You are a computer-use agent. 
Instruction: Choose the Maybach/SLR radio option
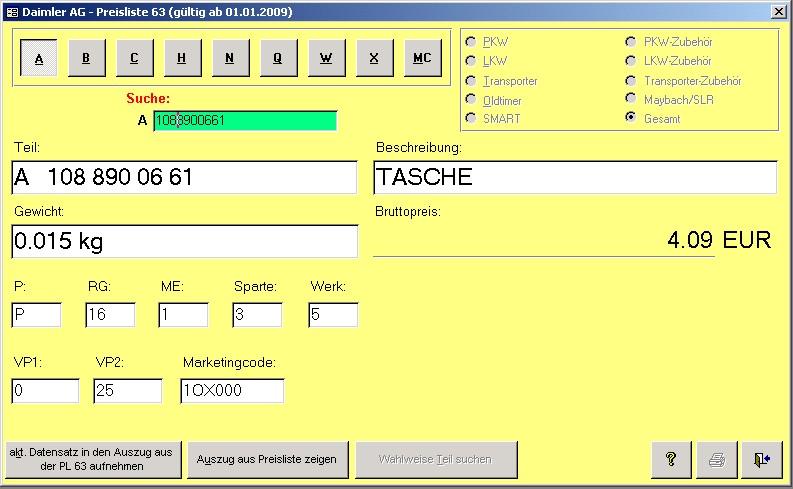click(x=631, y=98)
